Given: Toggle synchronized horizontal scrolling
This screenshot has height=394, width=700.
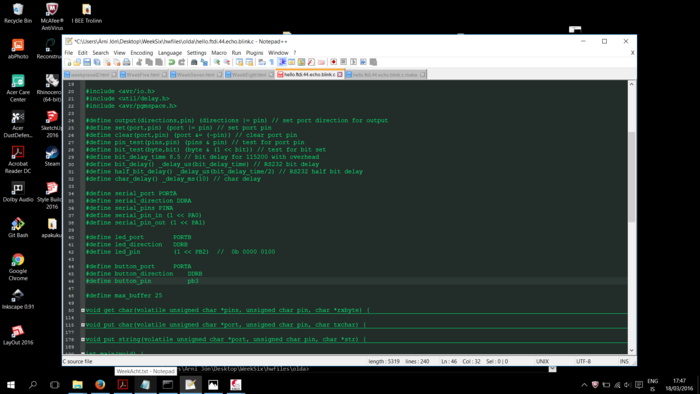Looking at the screenshot, I should click(249, 62).
